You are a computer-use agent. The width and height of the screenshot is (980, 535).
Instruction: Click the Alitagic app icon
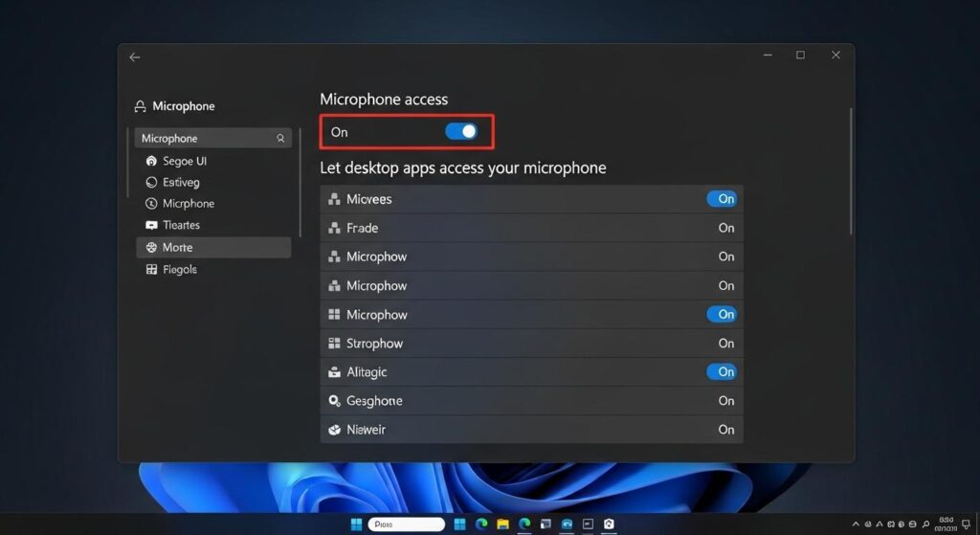334,372
